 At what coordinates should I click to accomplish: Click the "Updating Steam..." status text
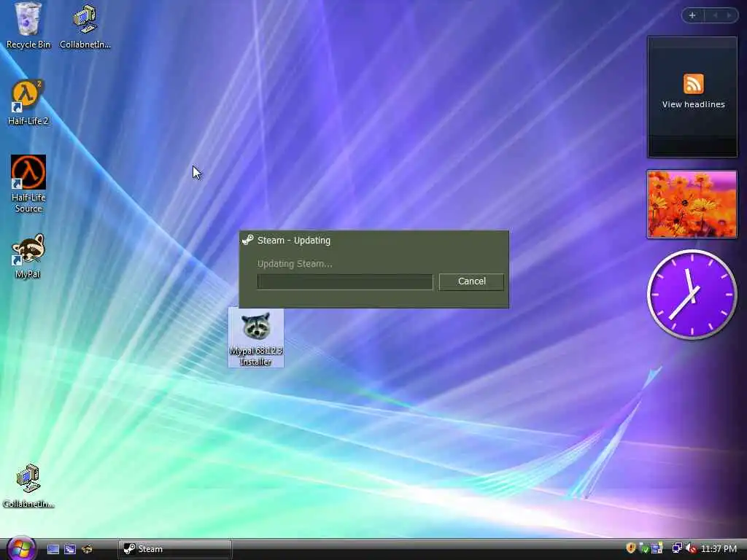(295, 264)
